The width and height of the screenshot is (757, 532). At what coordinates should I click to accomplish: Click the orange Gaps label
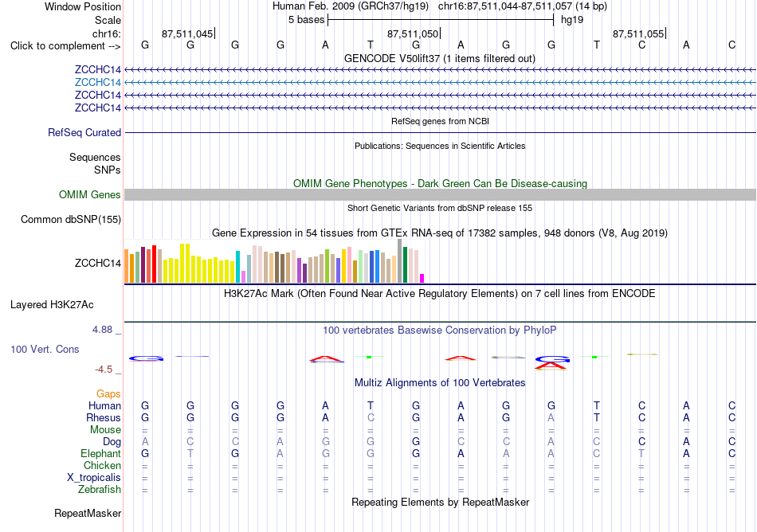pyautogui.click(x=108, y=394)
